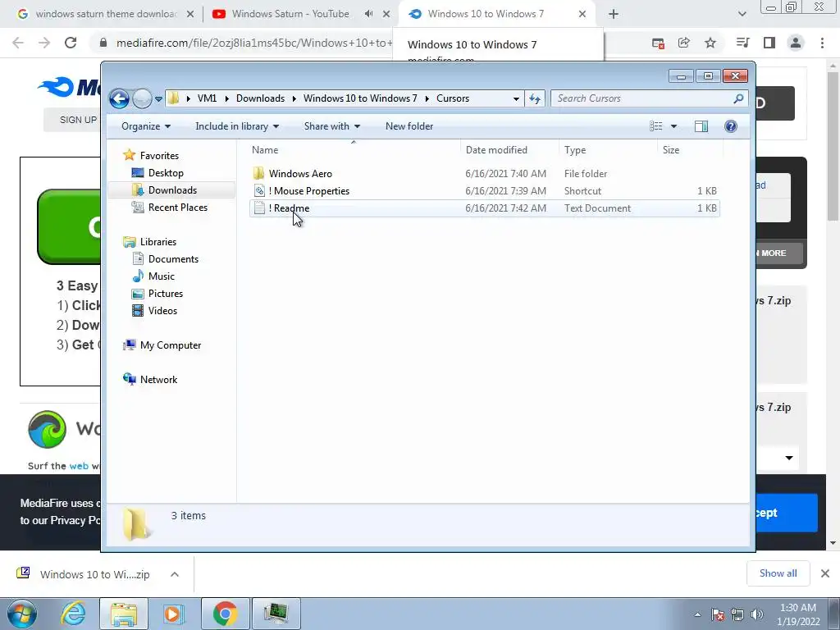Toggle the Chrome side panel icon
This screenshot has width=840, height=630.
point(769,43)
